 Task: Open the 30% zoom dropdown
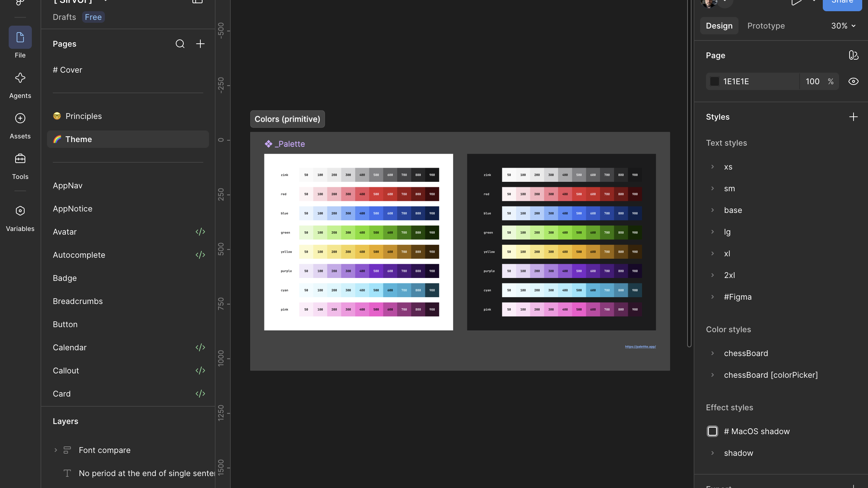(x=843, y=26)
